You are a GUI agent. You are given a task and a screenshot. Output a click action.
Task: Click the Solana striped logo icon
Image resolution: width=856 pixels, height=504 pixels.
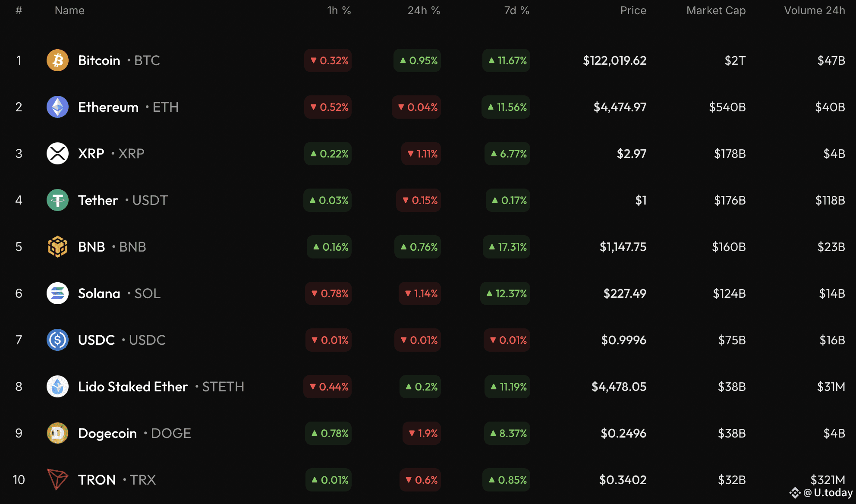click(57, 293)
